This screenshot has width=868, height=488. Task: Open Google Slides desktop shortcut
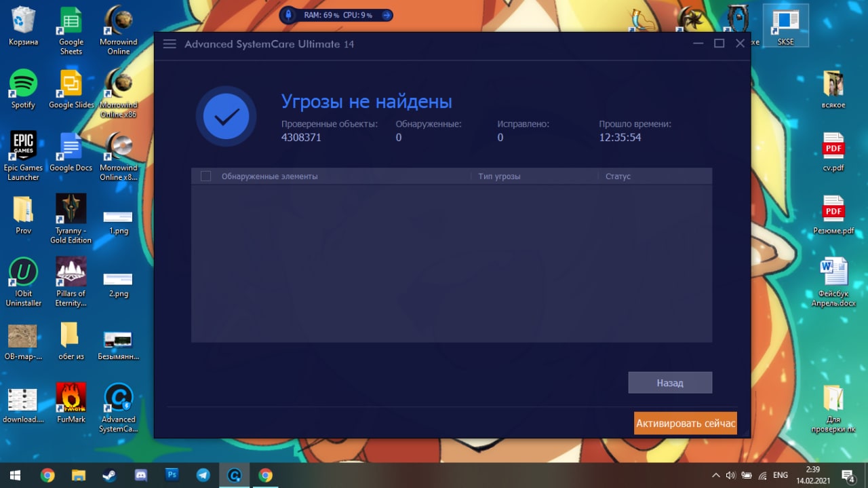coord(71,90)
